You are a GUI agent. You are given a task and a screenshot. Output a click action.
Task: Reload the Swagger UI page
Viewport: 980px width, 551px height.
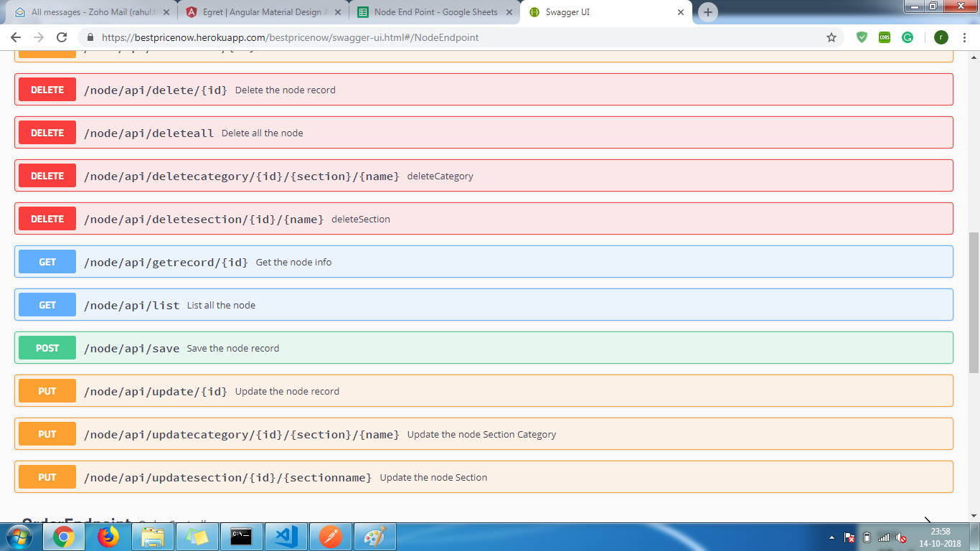[x=62, y=37]
